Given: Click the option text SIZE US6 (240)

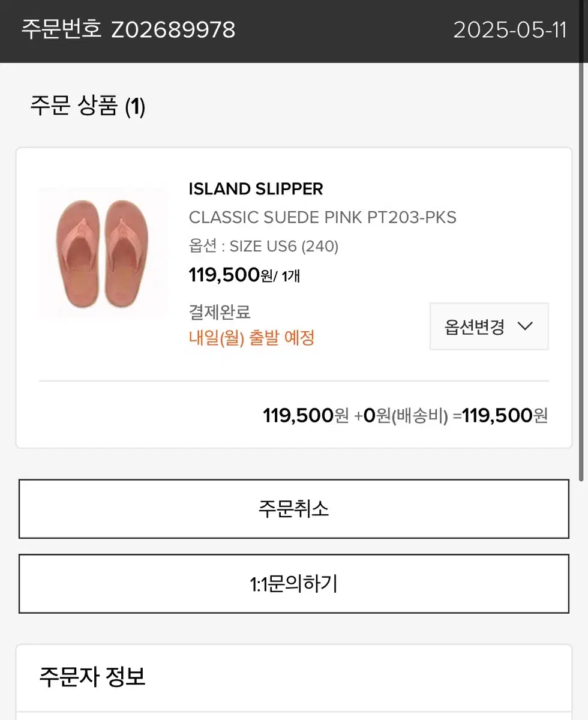Looking at the screenshot, I should point(284,246).
